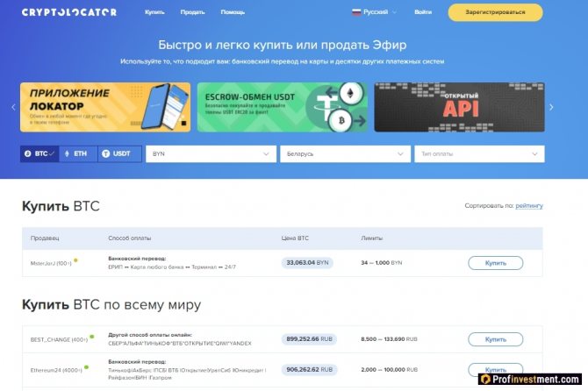This screenshot has width=588, height=391.
Task: Open the Cryptolocator logo home link
Action: pos(69,12)
